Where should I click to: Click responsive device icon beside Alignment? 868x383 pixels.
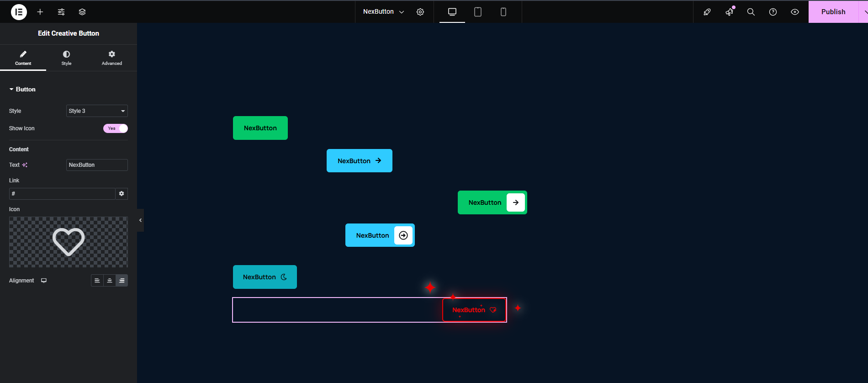click(44, 281)
